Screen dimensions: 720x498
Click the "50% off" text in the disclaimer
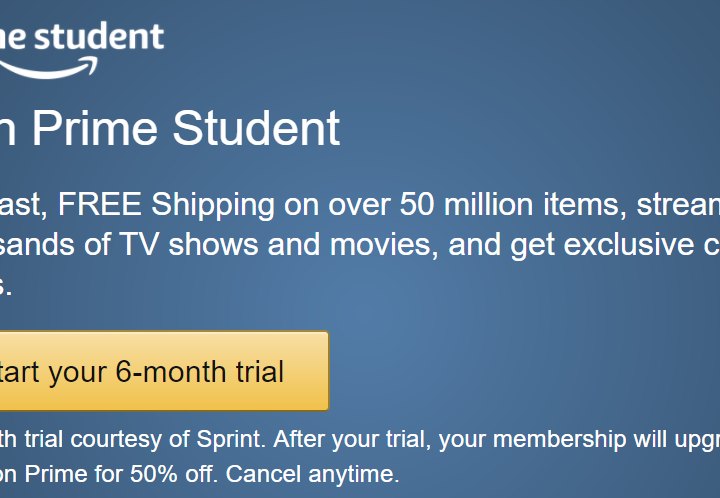(173, 474)
